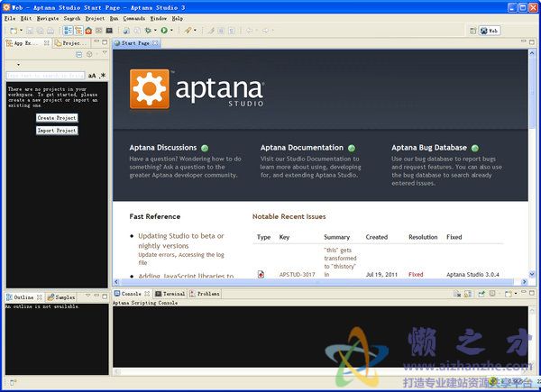Click the Summary column header
This screenshot has width=541, height=392.
coord(336,237)
